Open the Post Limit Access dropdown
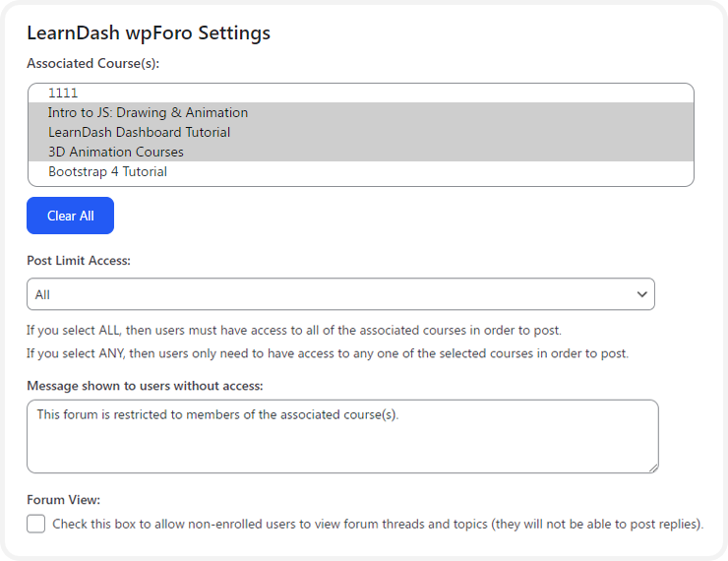Image resolution: width=728 pixels, height=561 pixels. pos(340,294)
